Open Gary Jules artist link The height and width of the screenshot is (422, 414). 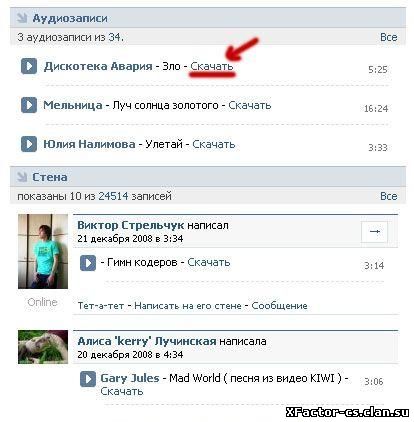[x=130, y=378]
